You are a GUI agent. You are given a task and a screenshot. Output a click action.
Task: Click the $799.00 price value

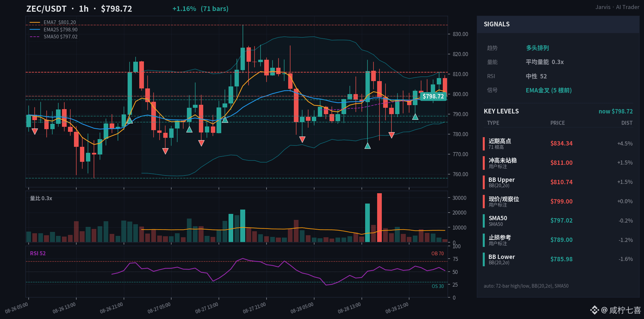click(x=561, y=202)
